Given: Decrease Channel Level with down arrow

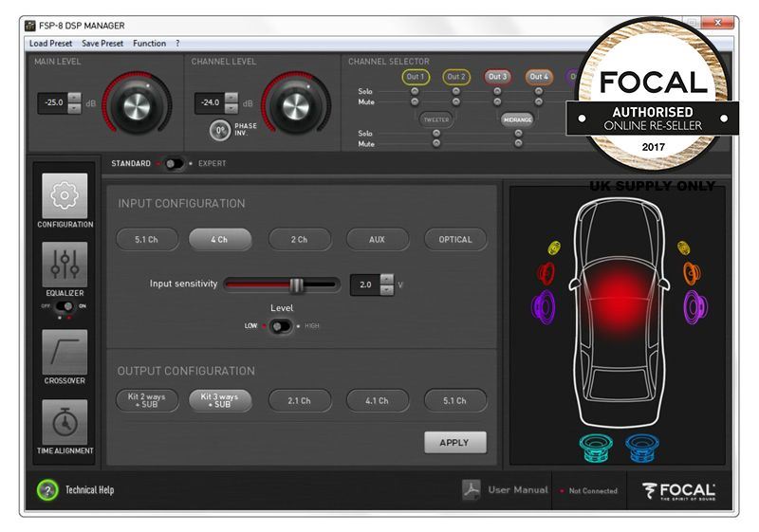Looking at the screenshot, I should [231, 108].
